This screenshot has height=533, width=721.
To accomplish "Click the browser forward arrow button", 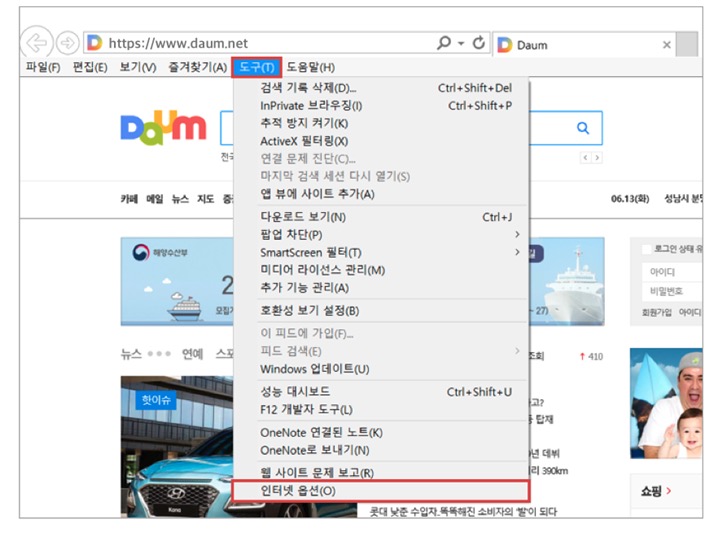I will click(68, 43).
